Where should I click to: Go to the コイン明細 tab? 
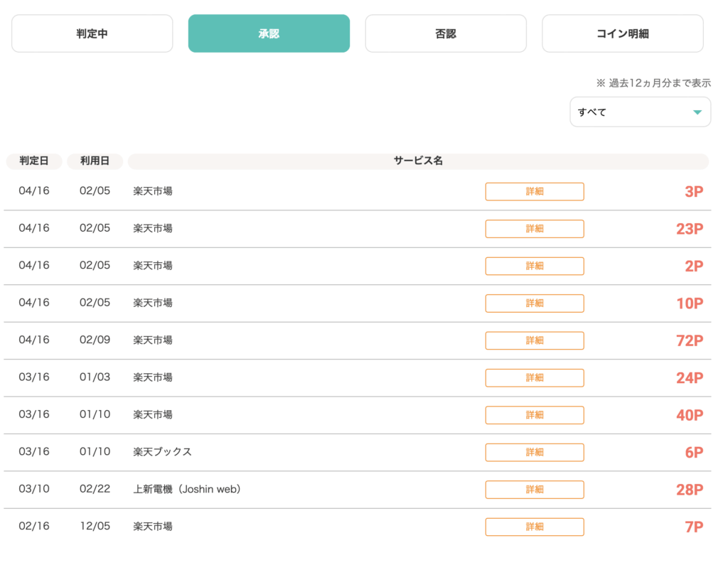click(622, 33)
